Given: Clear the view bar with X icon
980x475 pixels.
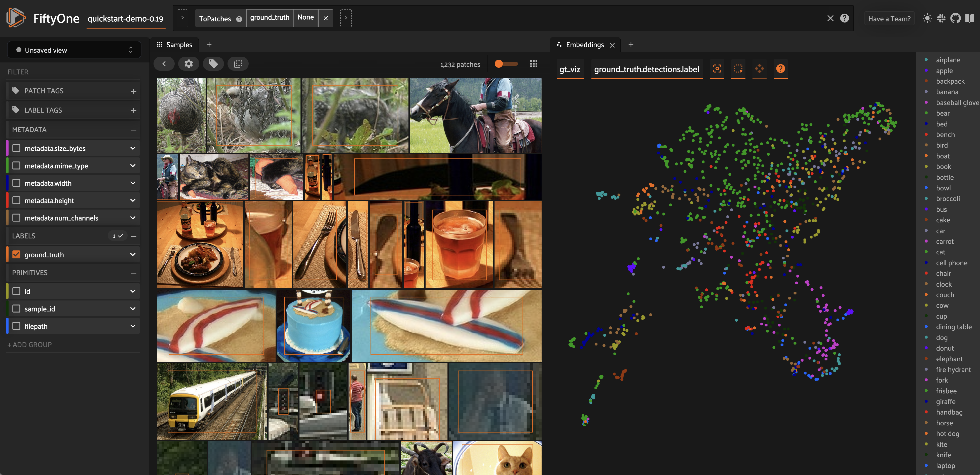Looking at the screenshot, I should tap(831, 18).
